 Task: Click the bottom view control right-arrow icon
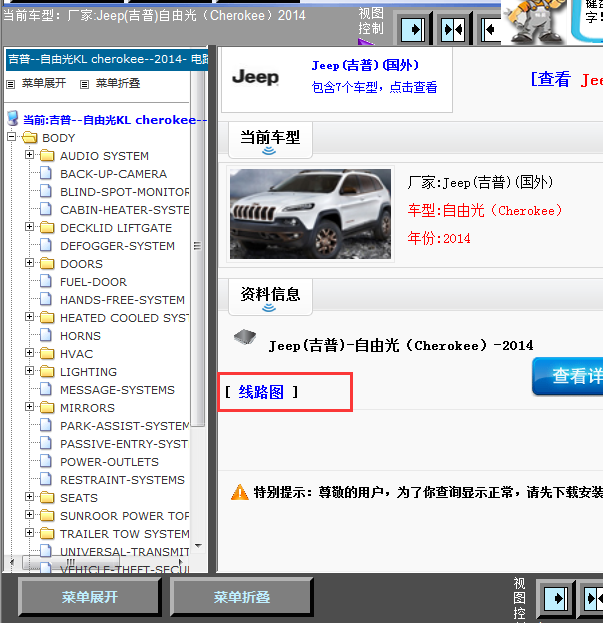click(x=556, y=598)
